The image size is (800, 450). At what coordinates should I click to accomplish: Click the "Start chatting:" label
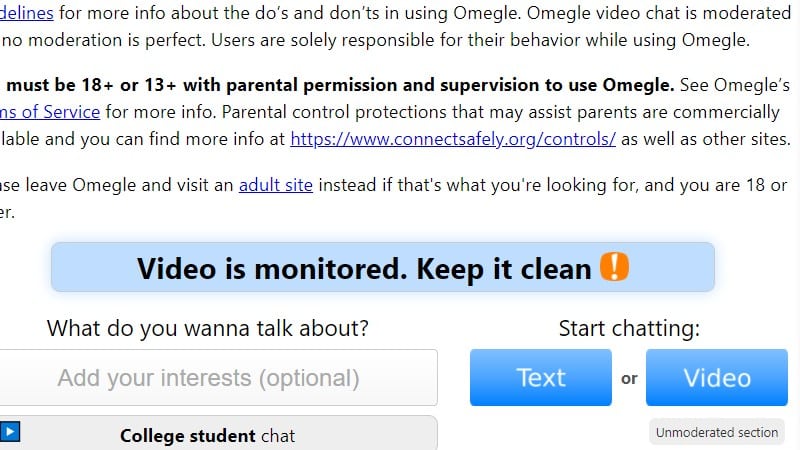[629, 328]
